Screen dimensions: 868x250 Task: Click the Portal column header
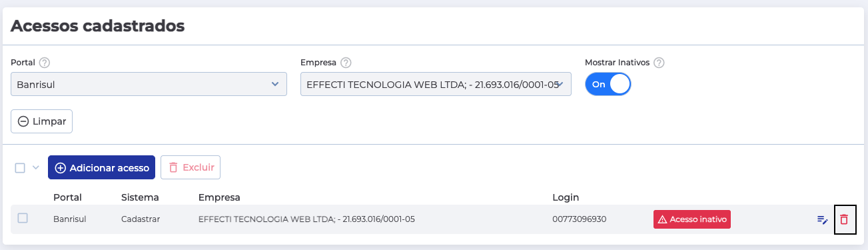pos(67,197)
